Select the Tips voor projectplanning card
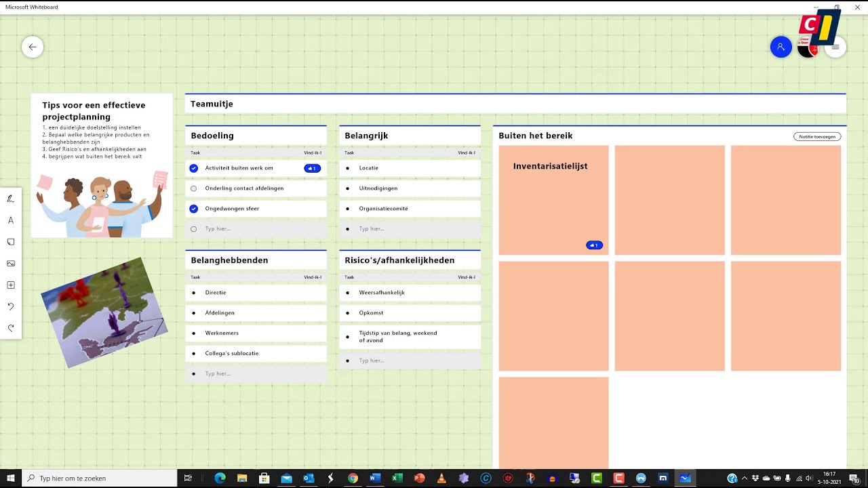The height and width of the screenshot is (488, 868). tap(102, 165)
